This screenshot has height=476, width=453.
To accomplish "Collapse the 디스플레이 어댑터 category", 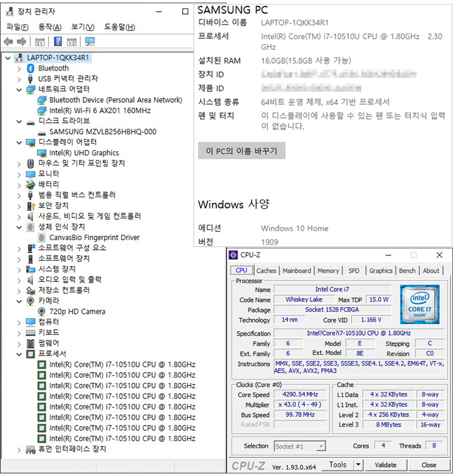I will [x=19, y=142].
